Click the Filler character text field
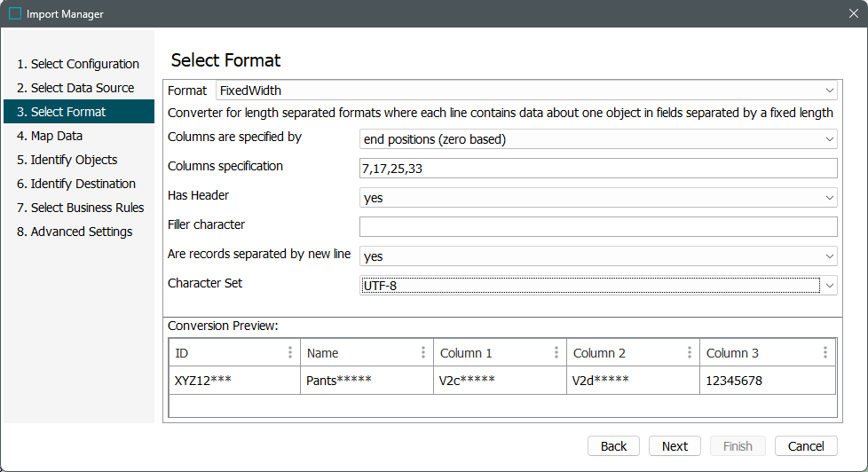This screenshot has width=868, height=472. point(597,227)
